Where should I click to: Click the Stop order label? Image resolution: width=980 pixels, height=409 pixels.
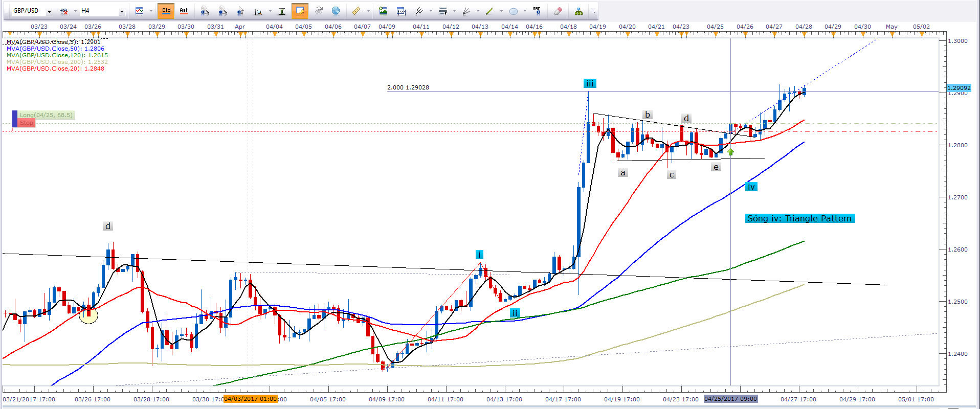27,123
